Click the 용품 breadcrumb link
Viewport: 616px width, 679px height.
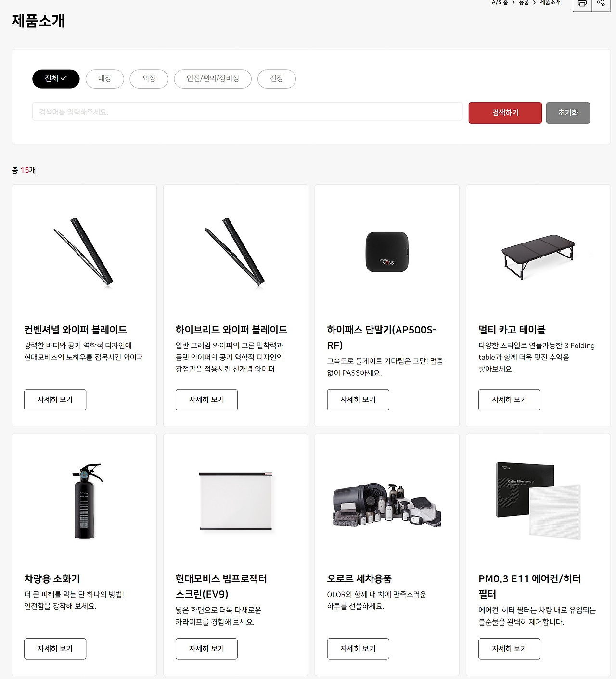[x=524, y=3]
